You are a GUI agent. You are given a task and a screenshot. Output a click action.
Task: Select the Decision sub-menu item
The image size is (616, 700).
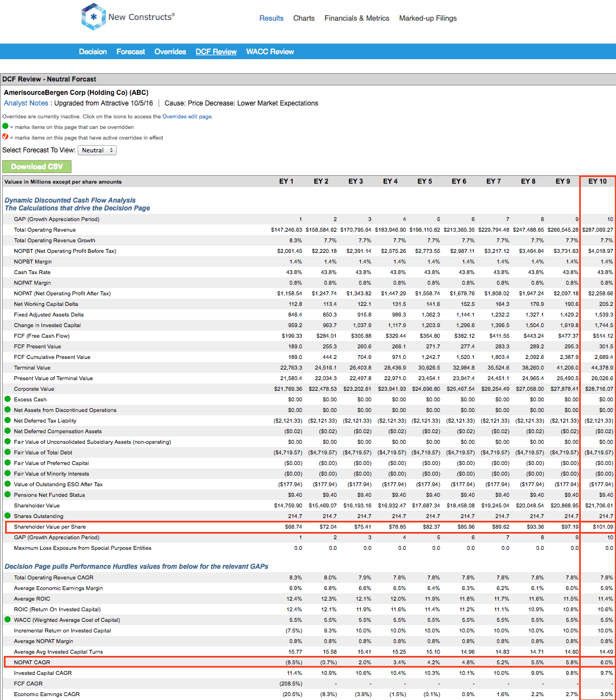(x=93, y=51)
